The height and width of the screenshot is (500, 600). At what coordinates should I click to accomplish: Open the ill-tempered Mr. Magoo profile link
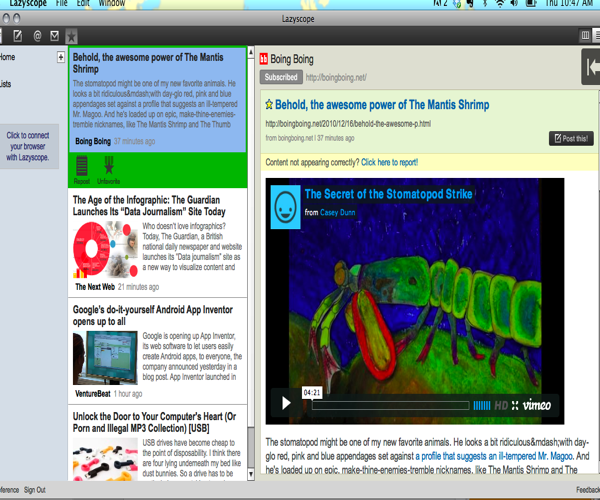pyautogui.click(x=494, y=456)
